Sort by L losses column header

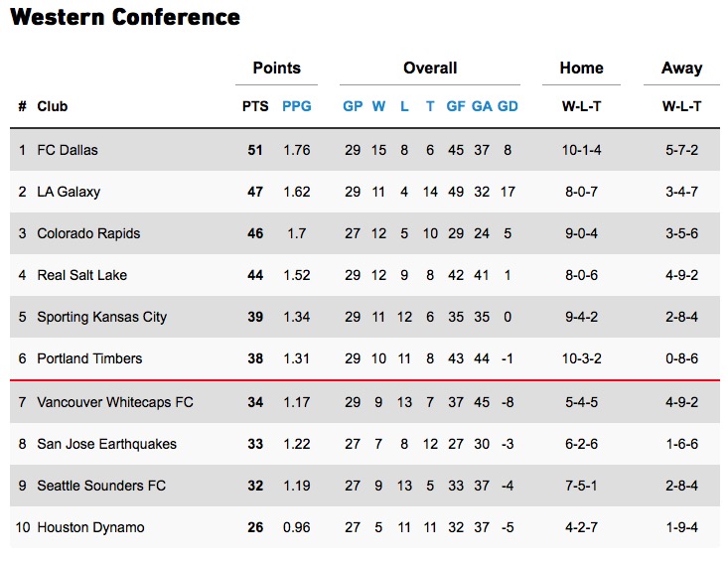[404, 106]
